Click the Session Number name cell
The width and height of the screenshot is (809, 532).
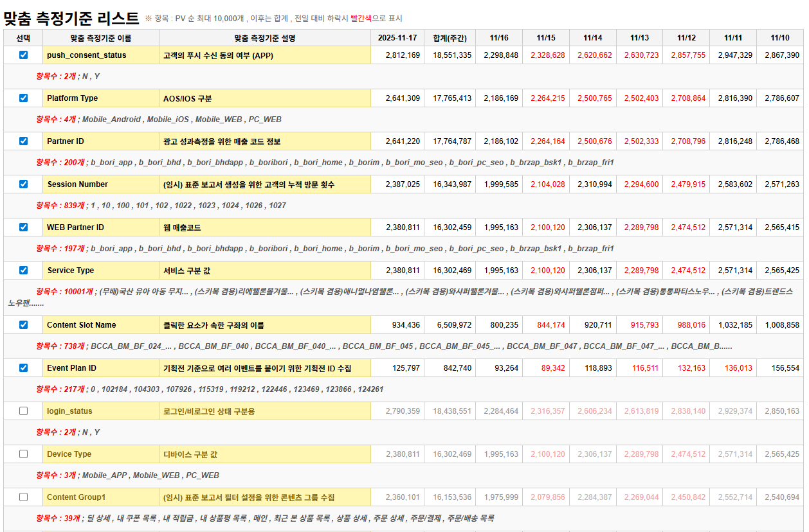(101, 184)
